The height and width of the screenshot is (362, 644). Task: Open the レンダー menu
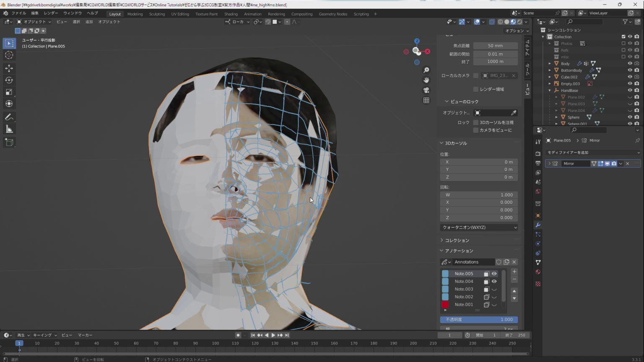point(51,13)
